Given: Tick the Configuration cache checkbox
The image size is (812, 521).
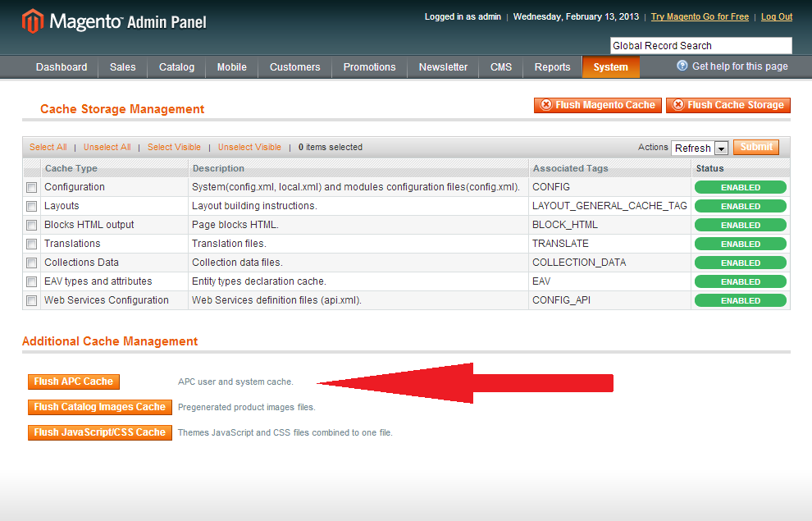Looking at the screenshot, I should (x=32, y=187).
